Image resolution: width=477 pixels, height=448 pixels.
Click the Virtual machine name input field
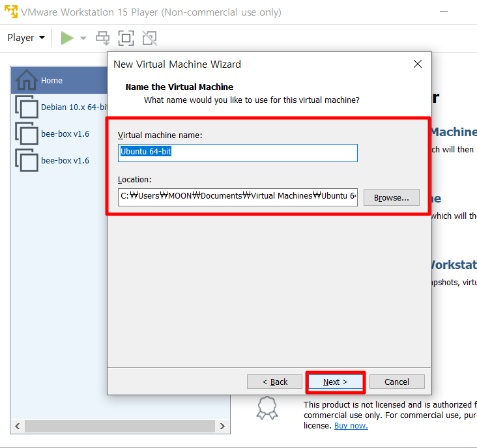click(x=238, y=153)
